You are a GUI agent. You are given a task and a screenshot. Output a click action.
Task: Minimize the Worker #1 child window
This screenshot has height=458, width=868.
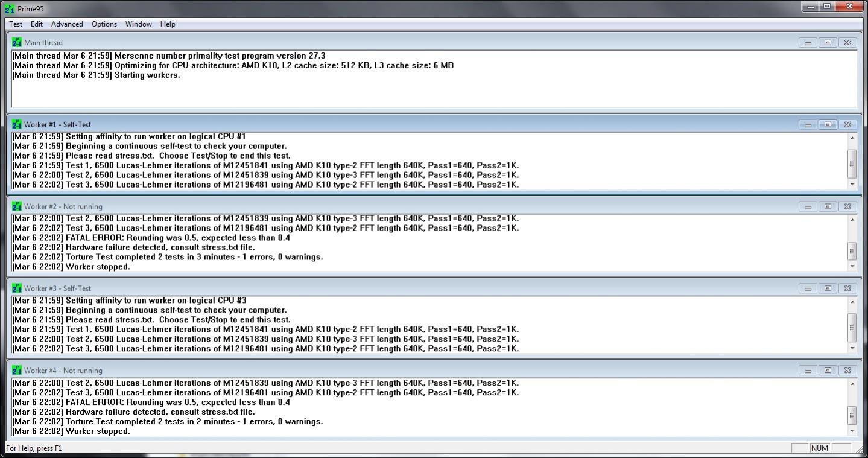click(808, 125)
